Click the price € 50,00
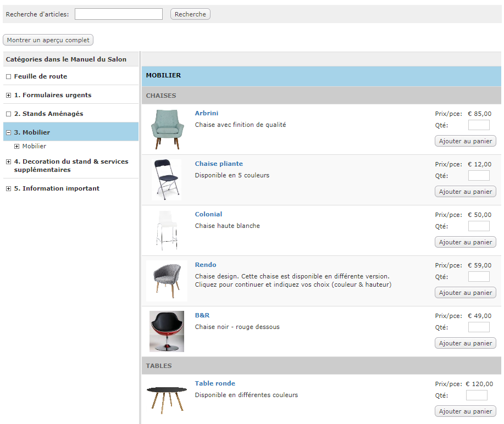The width and height of the screenshot is (504, 424). click(480, 215)
